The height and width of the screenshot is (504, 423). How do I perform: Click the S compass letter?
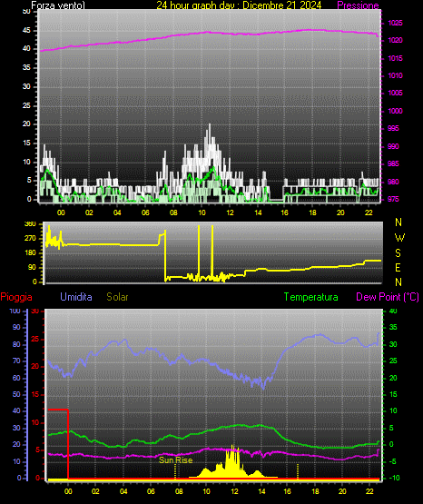(398, 253)
